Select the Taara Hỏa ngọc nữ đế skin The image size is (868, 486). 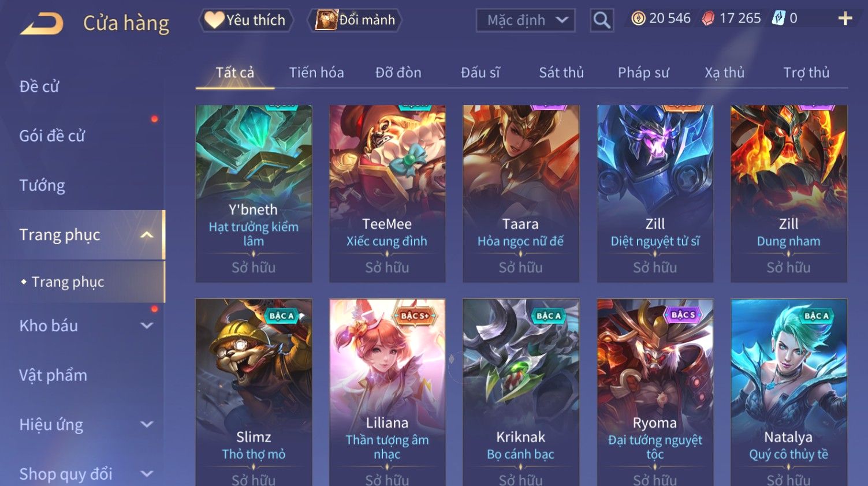521,193
